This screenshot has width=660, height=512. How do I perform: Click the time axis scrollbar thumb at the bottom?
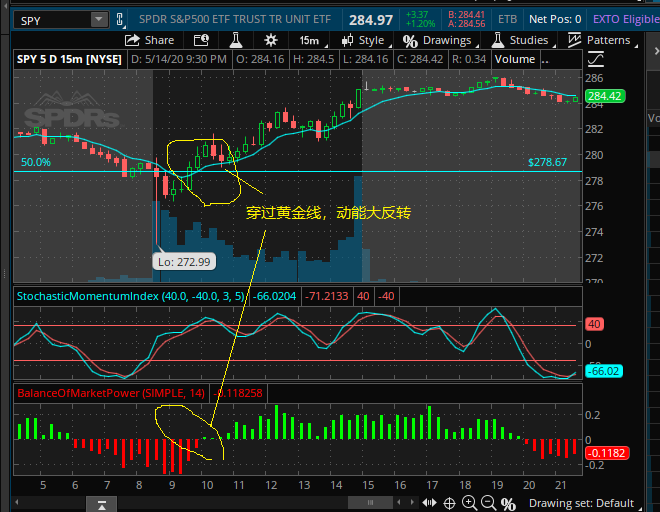click(370, 502)
